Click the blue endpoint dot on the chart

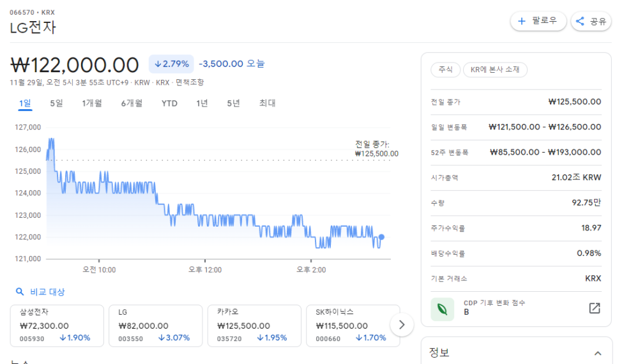click(381, 237)
